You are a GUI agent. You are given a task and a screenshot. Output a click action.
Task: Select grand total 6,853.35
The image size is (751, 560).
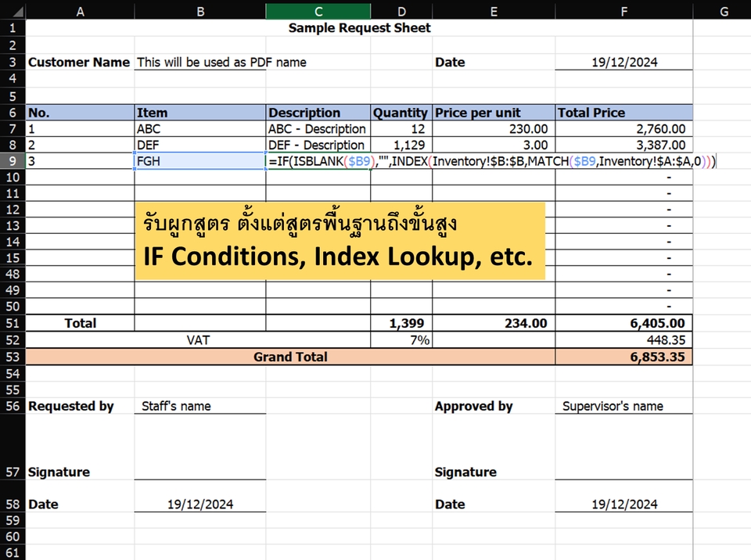(624, 357)
